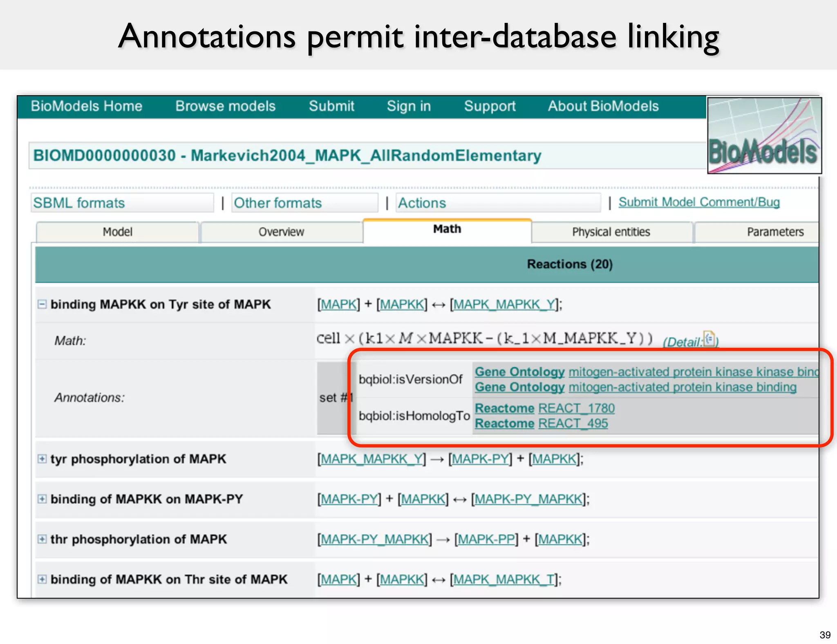Open the math Detail document icon
837x644 pixels.
point(709,339)
